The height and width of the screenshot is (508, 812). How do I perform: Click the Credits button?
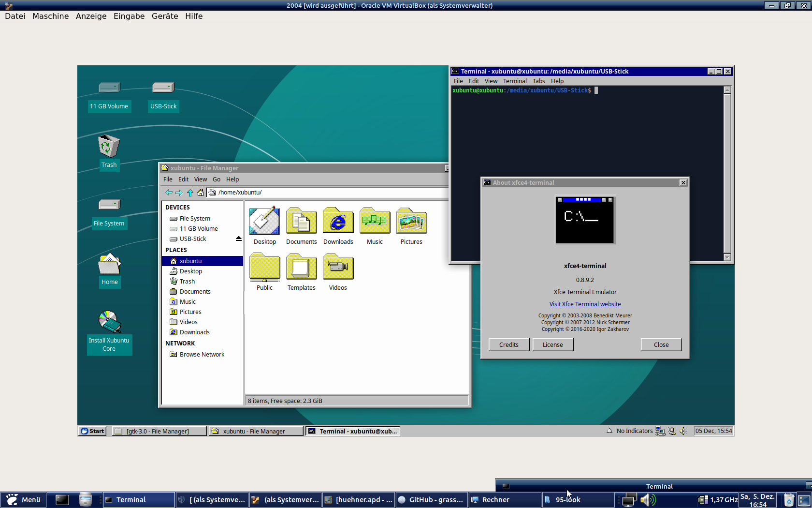coord(509,344)
